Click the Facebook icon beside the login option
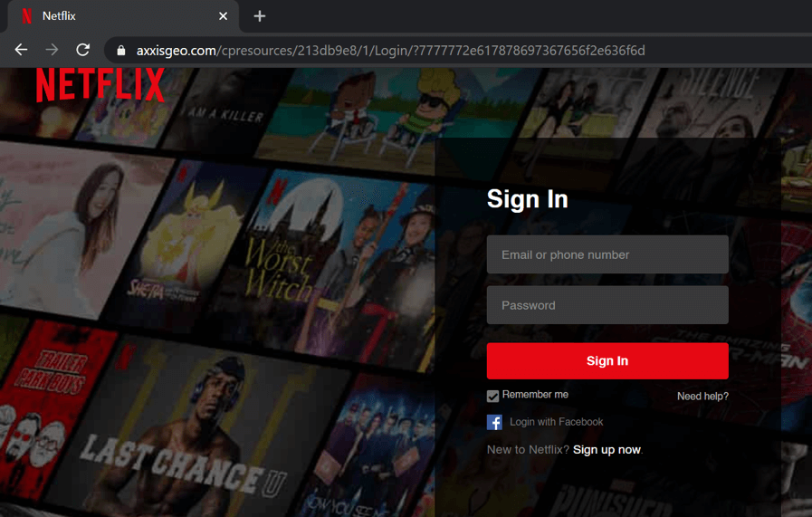The height and width of the screenshot is (517, 812). [x=494, y=422]
